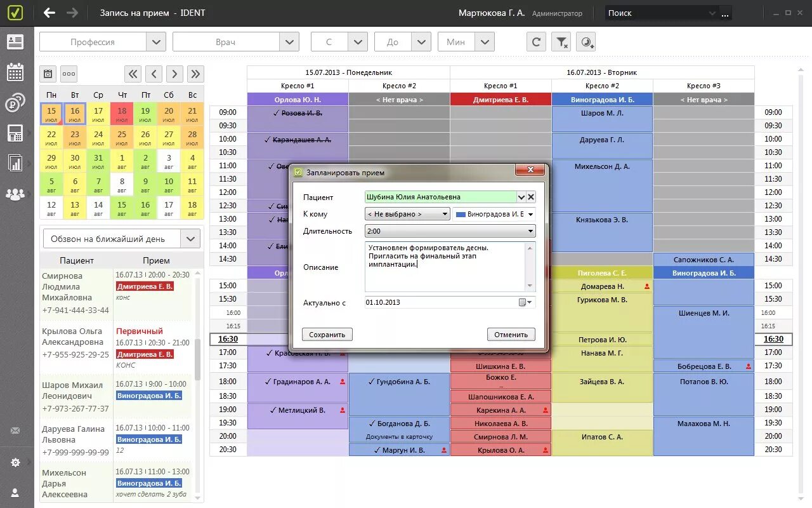Refresh the schedule view
This screenshot has width=812, height=508.
(x=536, y=42)
